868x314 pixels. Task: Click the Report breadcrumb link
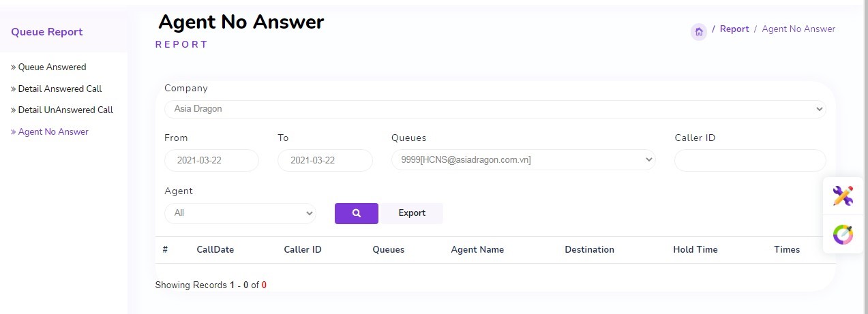734,29
